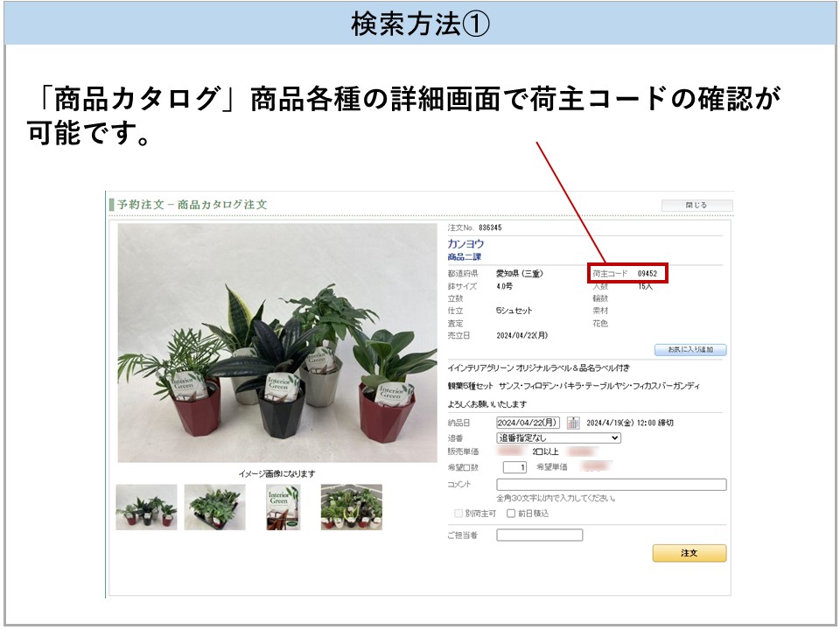
Task: Focus the 希望口数 quantity field
Action: (x=514, y=467)
